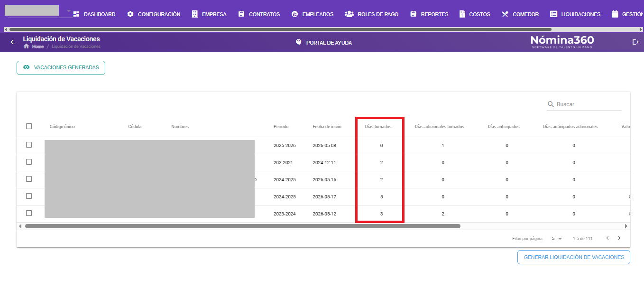644x298 pixels.
Task: Sort by Fecha de inicio column
Action: 327,127
